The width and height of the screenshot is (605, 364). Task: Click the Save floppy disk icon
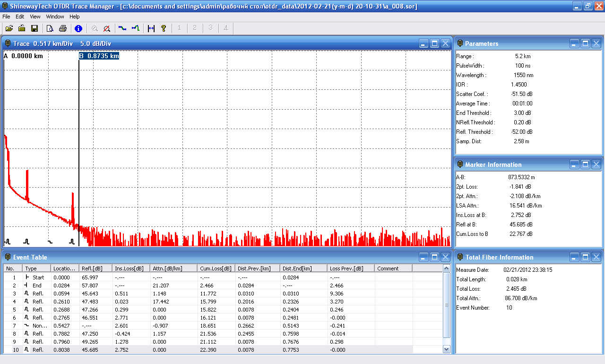pyautogui.click(x=35, y=28)
